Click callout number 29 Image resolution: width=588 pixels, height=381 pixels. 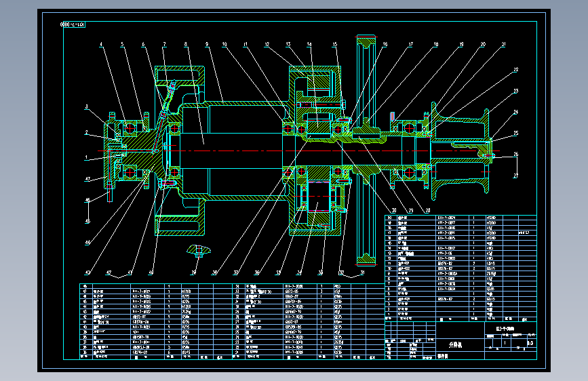(410, 210)
